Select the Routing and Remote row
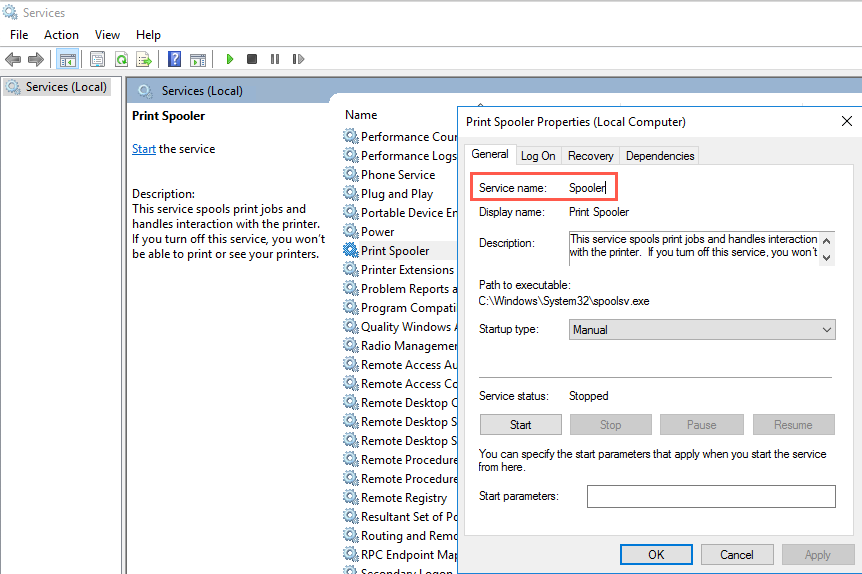The width and height of the screenshot is (862, 574). coord(399,536)
